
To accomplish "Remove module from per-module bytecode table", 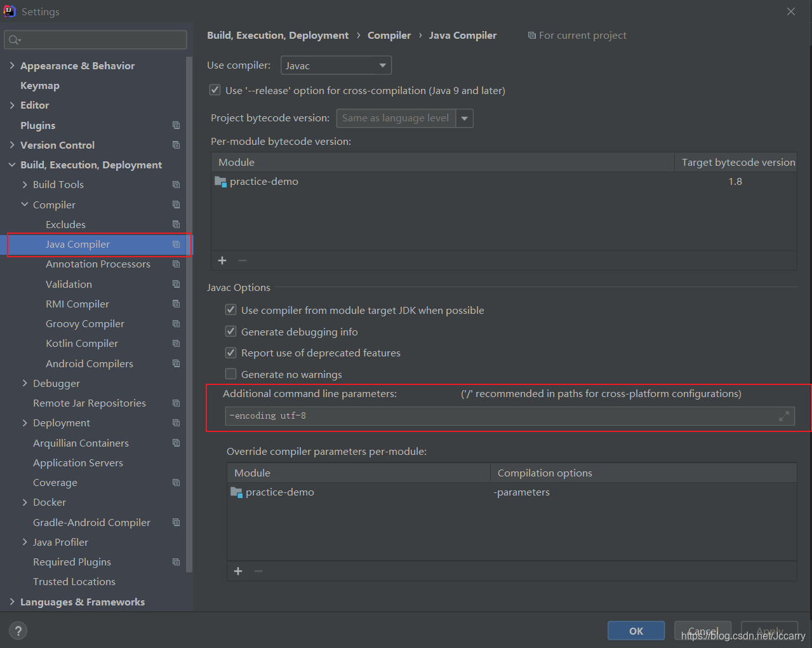I will click(243, 260).
